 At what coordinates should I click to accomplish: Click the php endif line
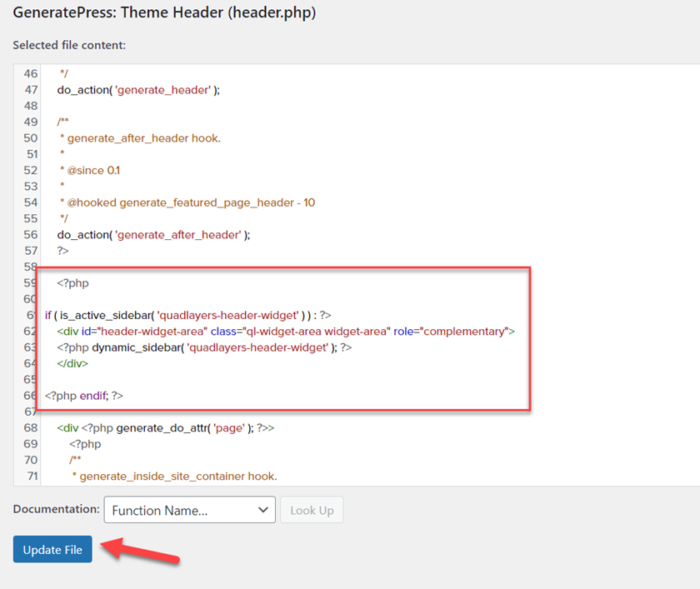[x=84, y=396]
